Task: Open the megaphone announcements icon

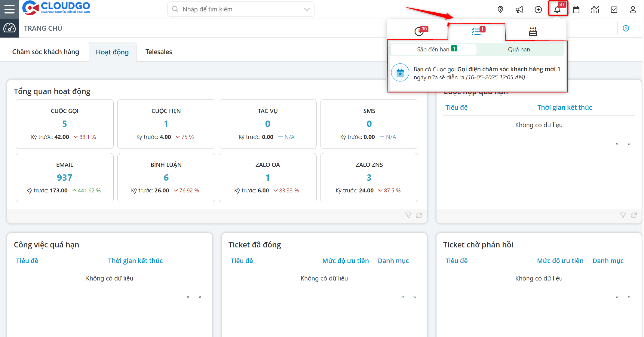Action: point(519,10)
